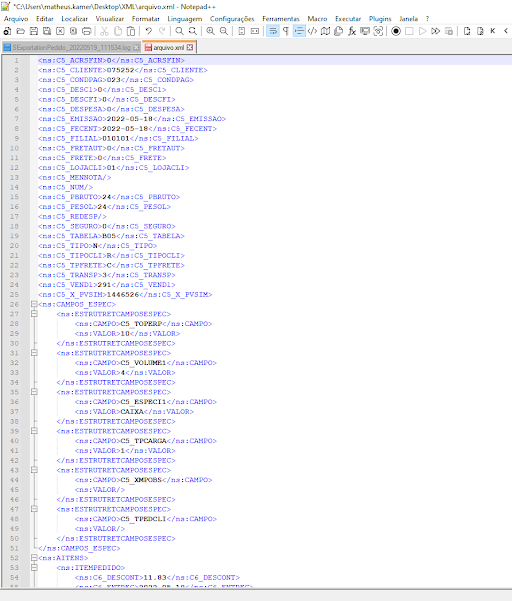
Task: Open the Folder as Workspace icon
Action: click(x=365, y=31)
